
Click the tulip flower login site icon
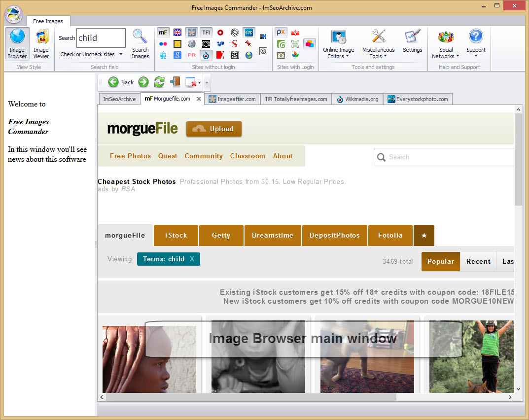[295, 55]
